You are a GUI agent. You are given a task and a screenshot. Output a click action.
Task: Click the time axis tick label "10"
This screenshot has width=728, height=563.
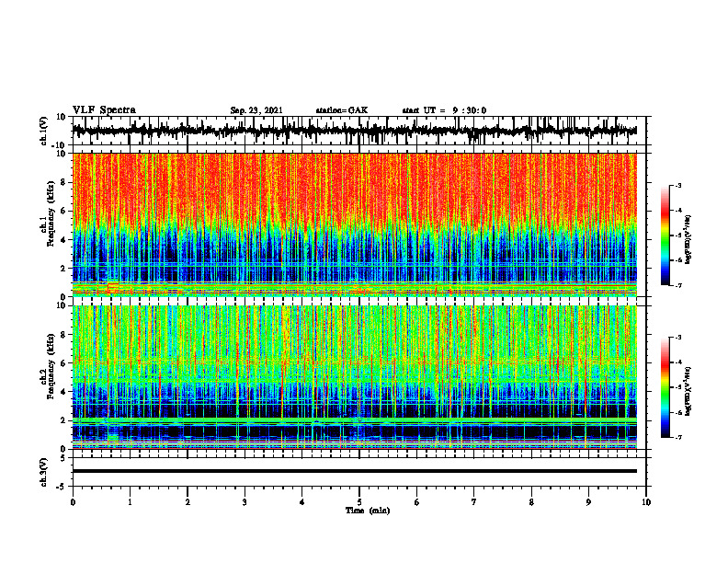(x=646, y=502)
